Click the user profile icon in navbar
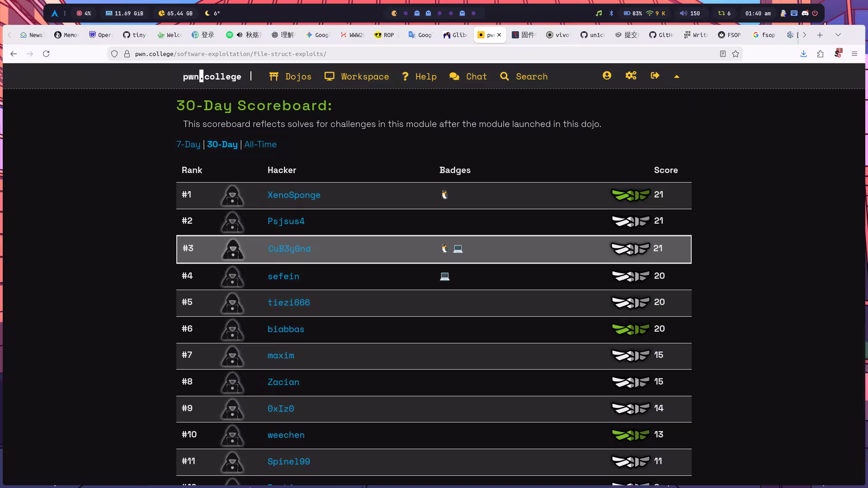Image resolution: width=868 pixels, height=488 pixels. [x=607, y=75]
